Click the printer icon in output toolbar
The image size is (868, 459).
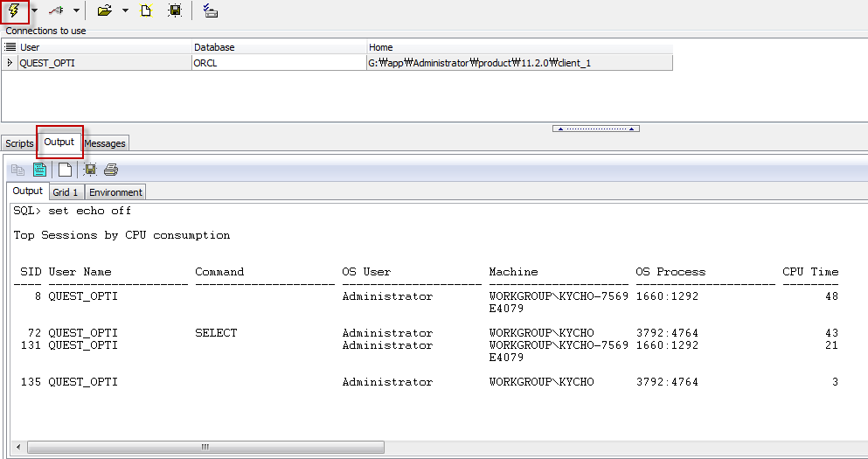pyautogui.click(x=111, y=170)
